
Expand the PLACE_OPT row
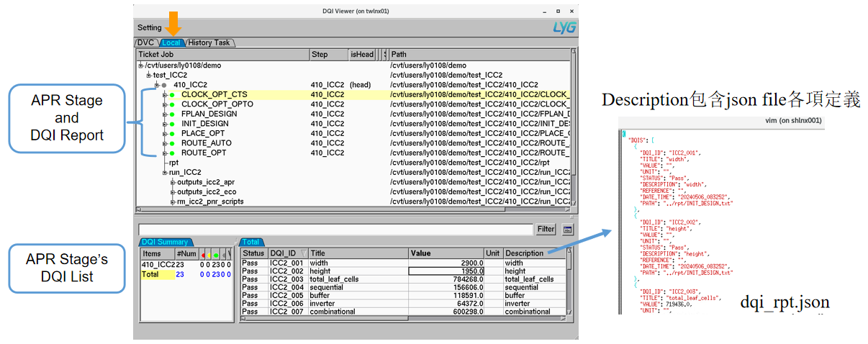(165, 134)
